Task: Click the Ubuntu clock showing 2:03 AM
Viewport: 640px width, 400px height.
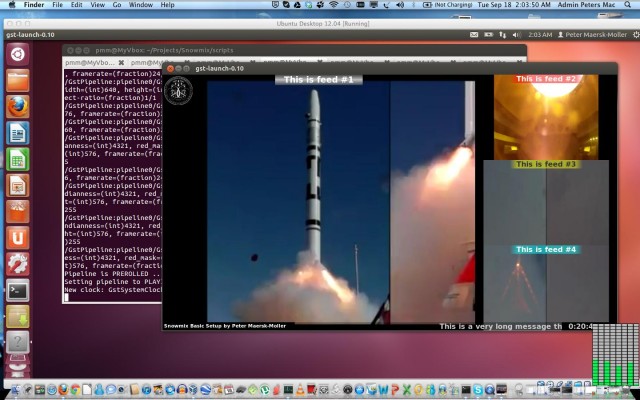Action: point(540,34)
